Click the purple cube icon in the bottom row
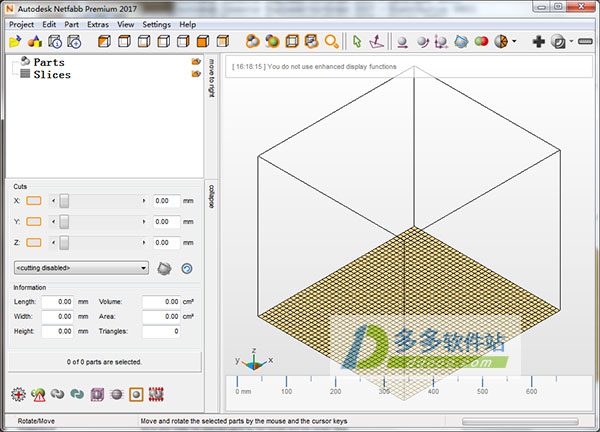This screenshot has height=432, width=600. [97, 394]
